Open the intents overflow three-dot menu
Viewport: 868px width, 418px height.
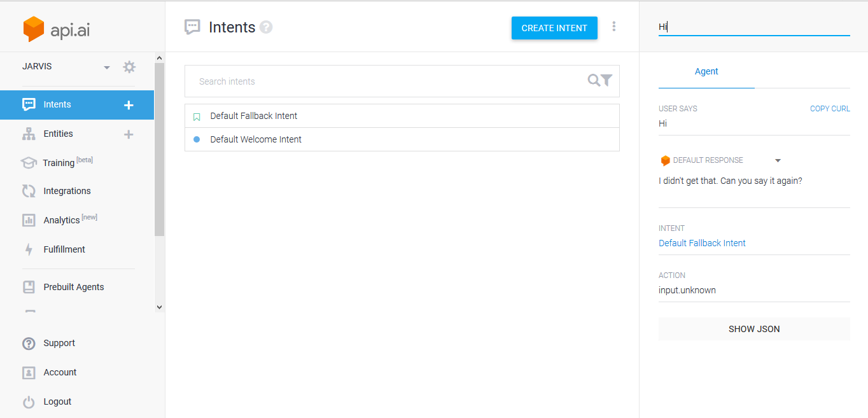(x=613, y=26)
